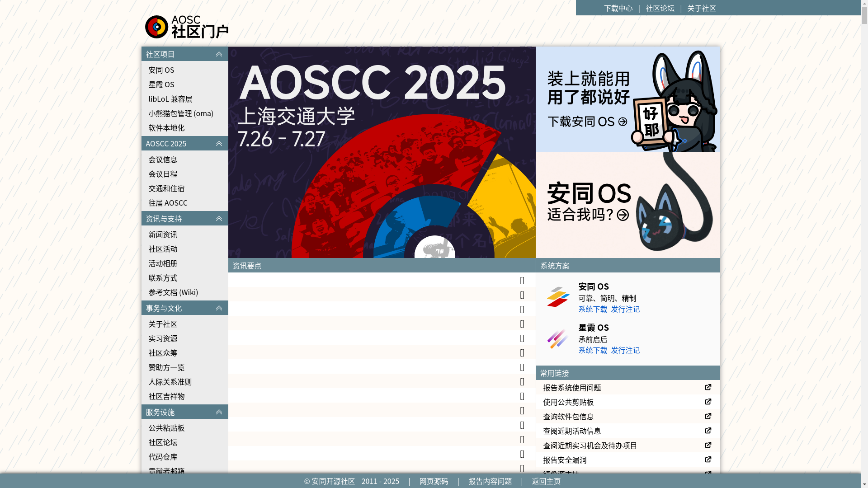
Task: Click the 安同 OS stacked-layers logo icon
Action: coord(558,297)
